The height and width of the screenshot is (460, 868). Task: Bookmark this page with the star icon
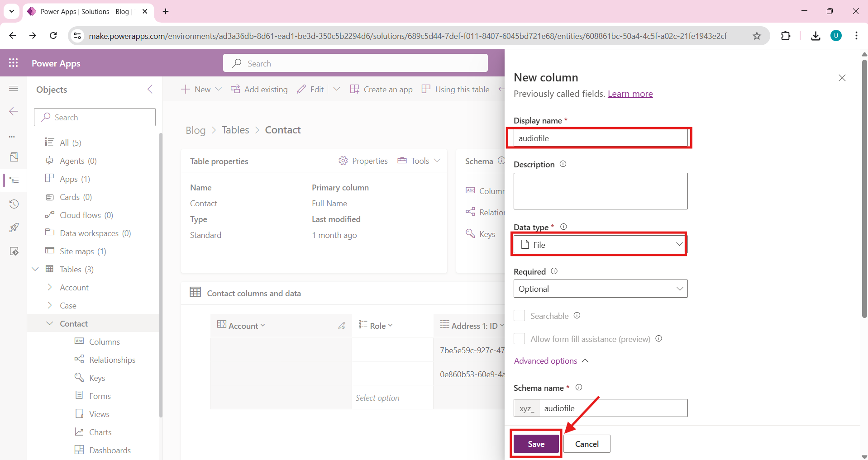[x=757, y=36]
